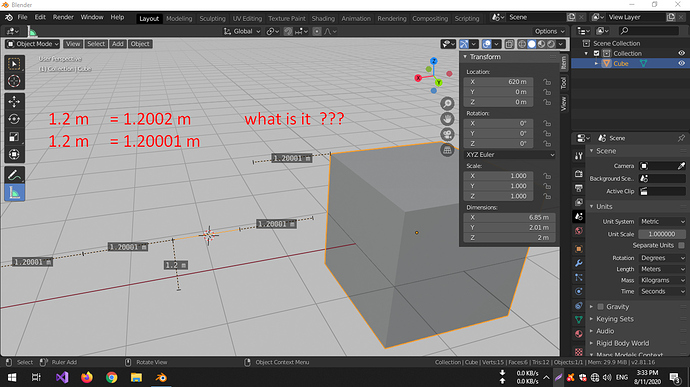Switch to the Sculpting workspace tab
This screenshot has height=387, width=690.
[212, 18]
